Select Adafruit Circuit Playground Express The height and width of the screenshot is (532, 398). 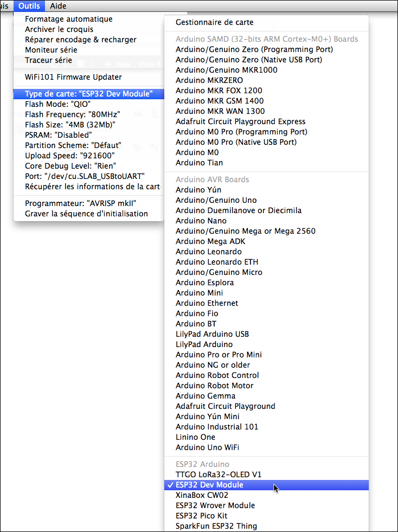[x=266, y=121]
